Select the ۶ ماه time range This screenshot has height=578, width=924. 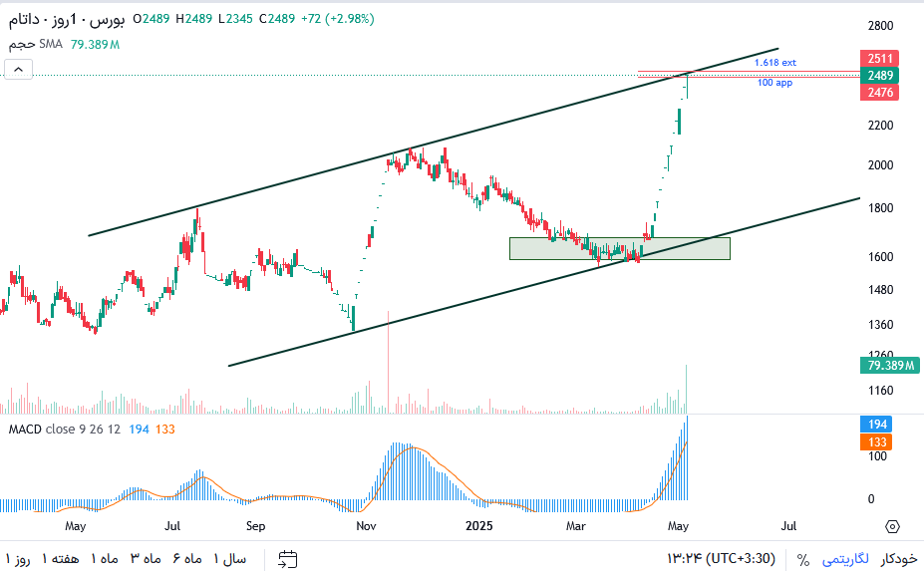(187, 558)
